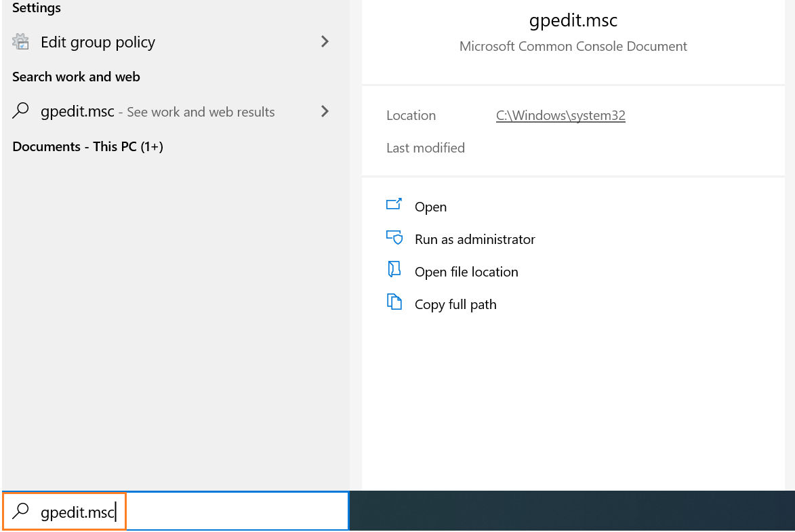Click the Microsoft Common Console Document subtitle
The height and width of the screenshot is (532, 795).
click(x=573, y=47)
